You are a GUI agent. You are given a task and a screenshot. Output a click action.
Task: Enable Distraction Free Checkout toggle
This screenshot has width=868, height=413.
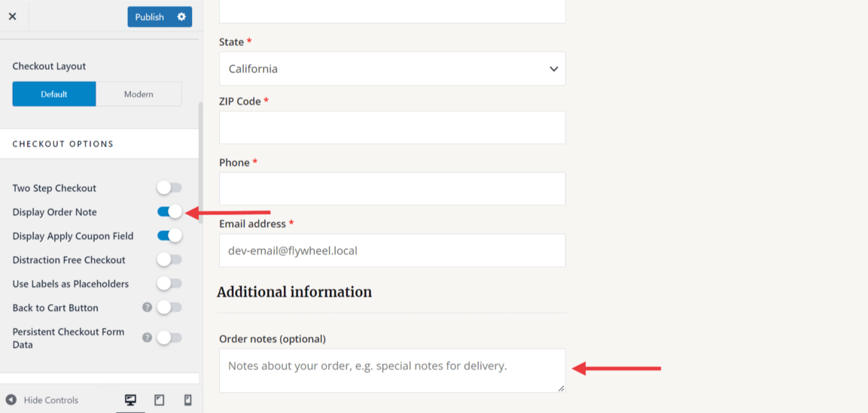[x=169, y=260]
